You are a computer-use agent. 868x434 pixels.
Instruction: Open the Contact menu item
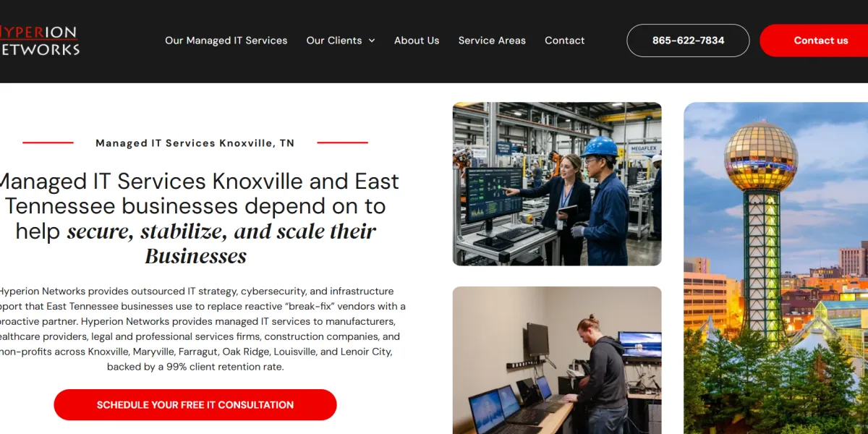(565, 41)
